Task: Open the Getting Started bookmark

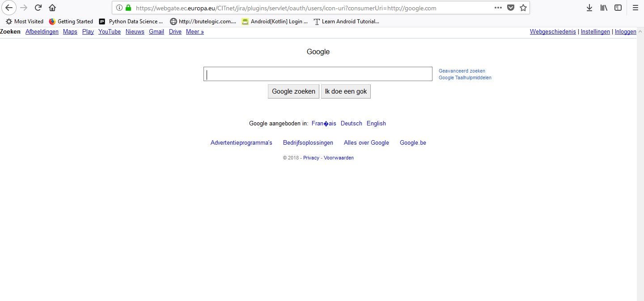Action: [71, 21]
